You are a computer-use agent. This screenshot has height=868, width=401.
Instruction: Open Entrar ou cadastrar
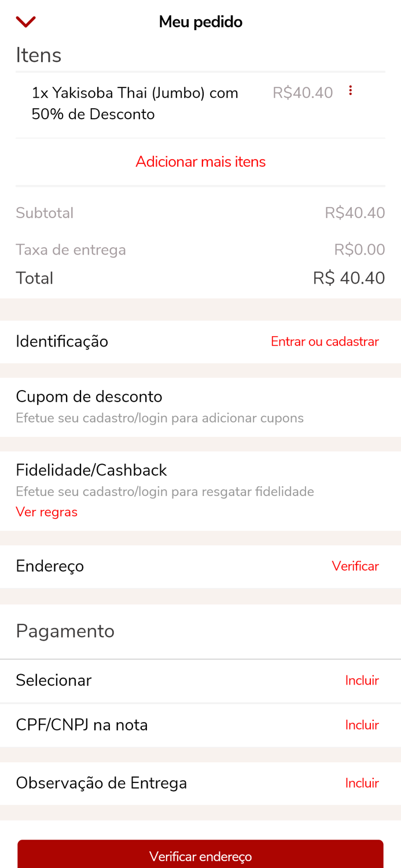coord(325,341)
